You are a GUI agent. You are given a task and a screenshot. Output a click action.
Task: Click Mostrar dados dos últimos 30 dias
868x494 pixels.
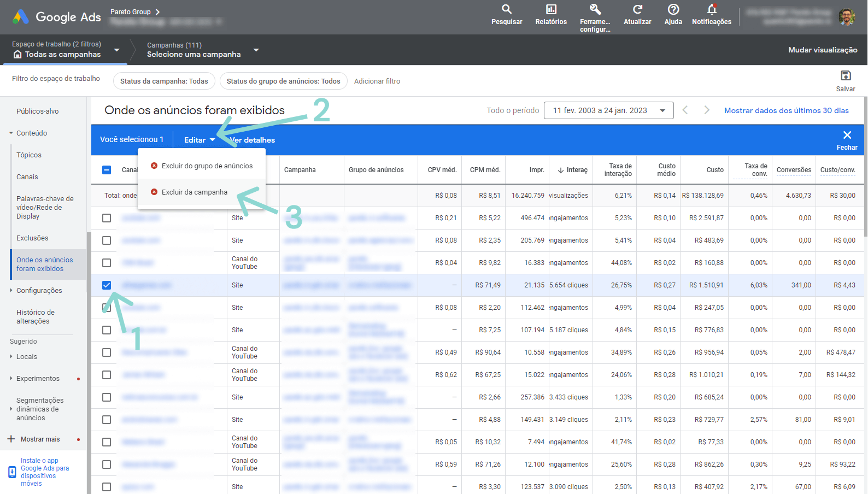(786, 110)
